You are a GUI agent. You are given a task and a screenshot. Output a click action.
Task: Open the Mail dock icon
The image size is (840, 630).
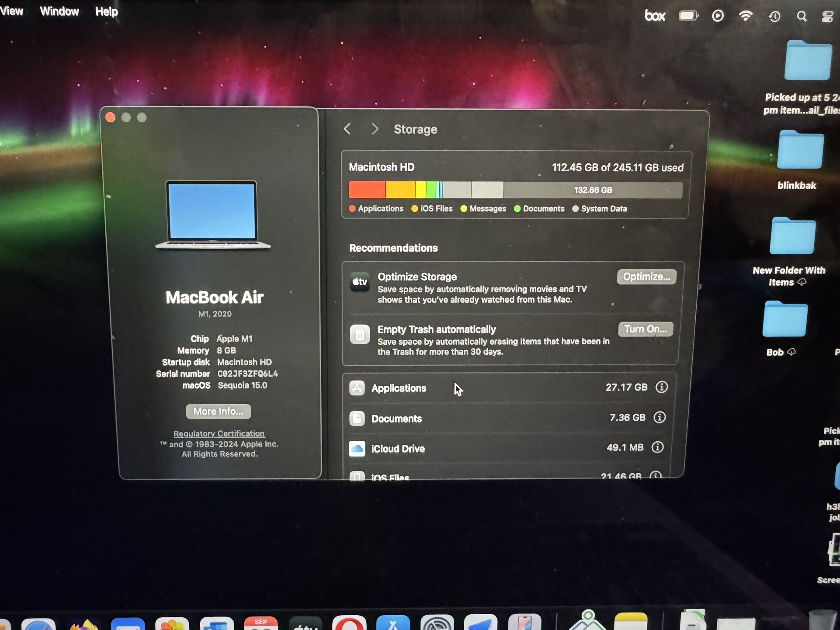tap(128, 623)
